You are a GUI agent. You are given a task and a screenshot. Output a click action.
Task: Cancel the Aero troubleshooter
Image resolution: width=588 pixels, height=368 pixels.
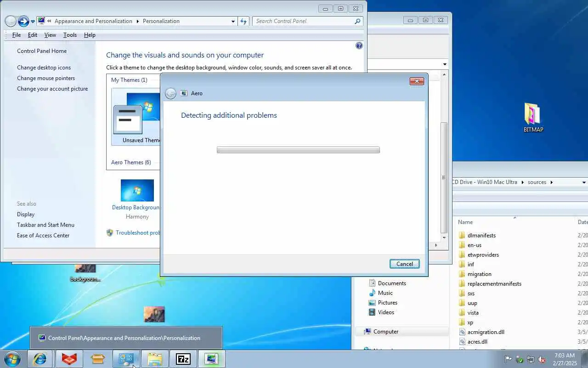point(405,264)
